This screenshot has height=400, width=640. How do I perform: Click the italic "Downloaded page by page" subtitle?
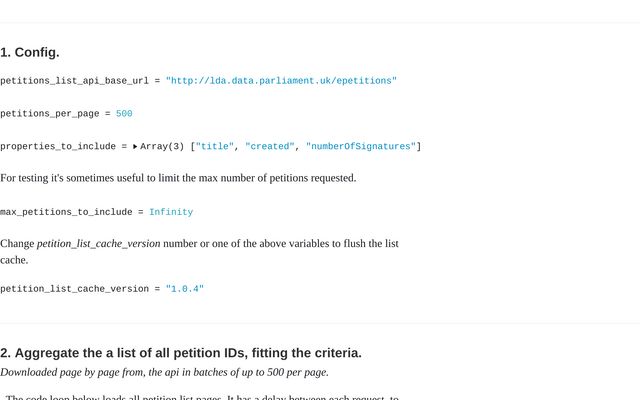164,372
